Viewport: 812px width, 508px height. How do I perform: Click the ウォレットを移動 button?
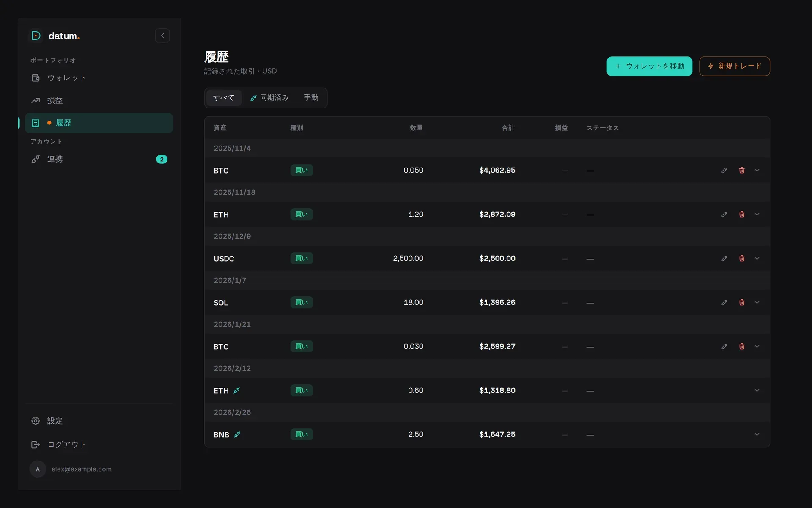(x=649, y=66)
